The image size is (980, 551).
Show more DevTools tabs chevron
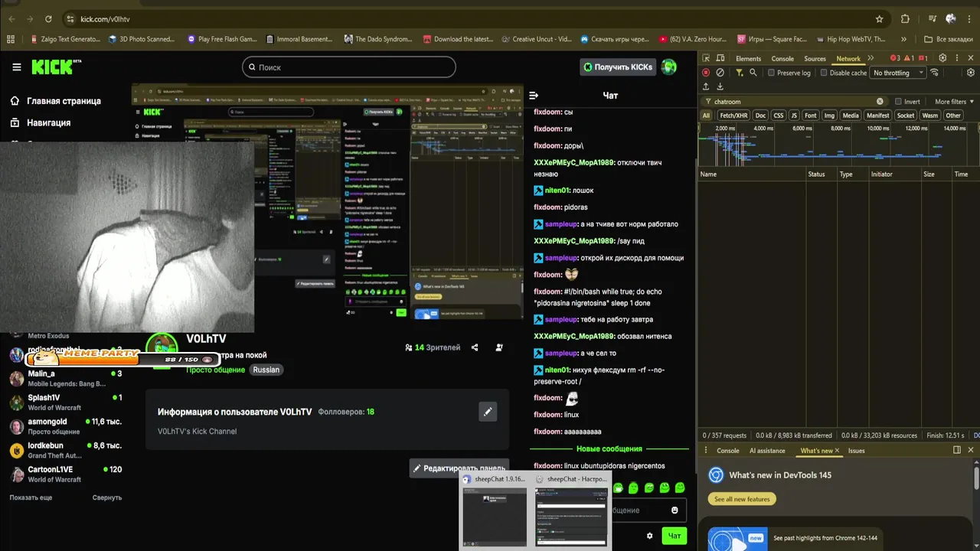[871, 58]
